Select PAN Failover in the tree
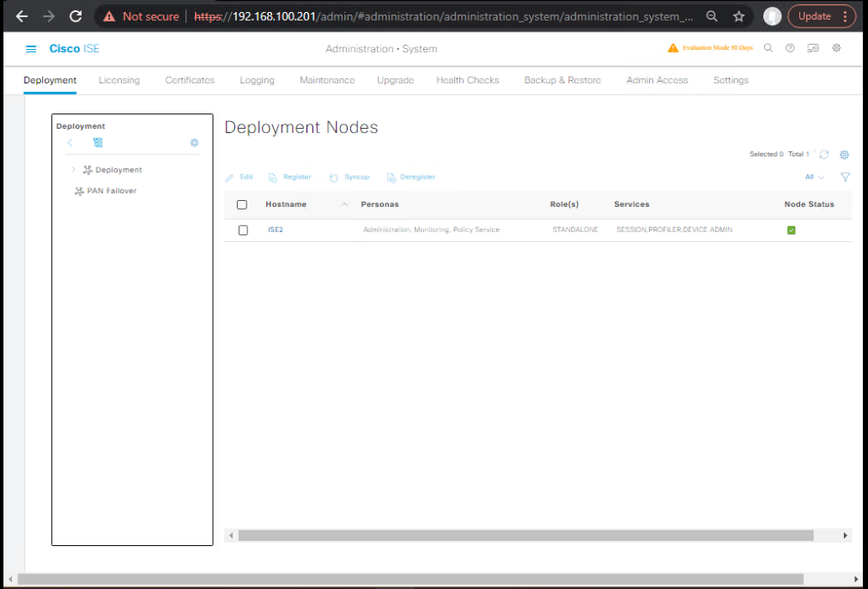868x589 pixels. (111, 191)
